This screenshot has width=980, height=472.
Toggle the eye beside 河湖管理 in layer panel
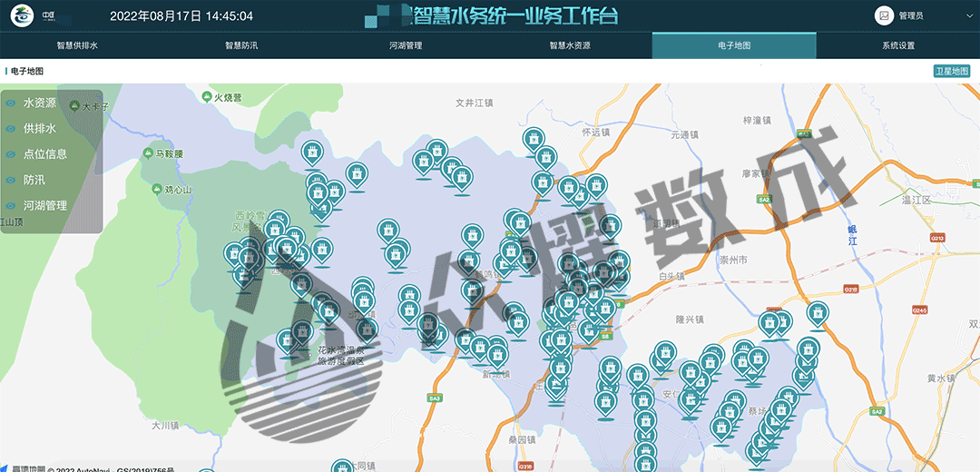click(x=11, y=205)
